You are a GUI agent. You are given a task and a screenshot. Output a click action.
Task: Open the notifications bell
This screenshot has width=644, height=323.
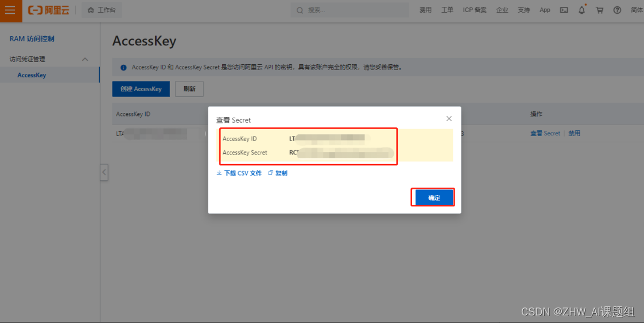(x=581, y=10)
